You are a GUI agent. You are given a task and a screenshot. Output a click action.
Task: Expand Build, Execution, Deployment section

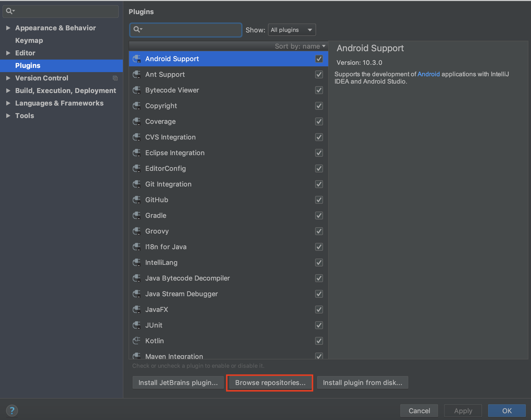(8, 91)
